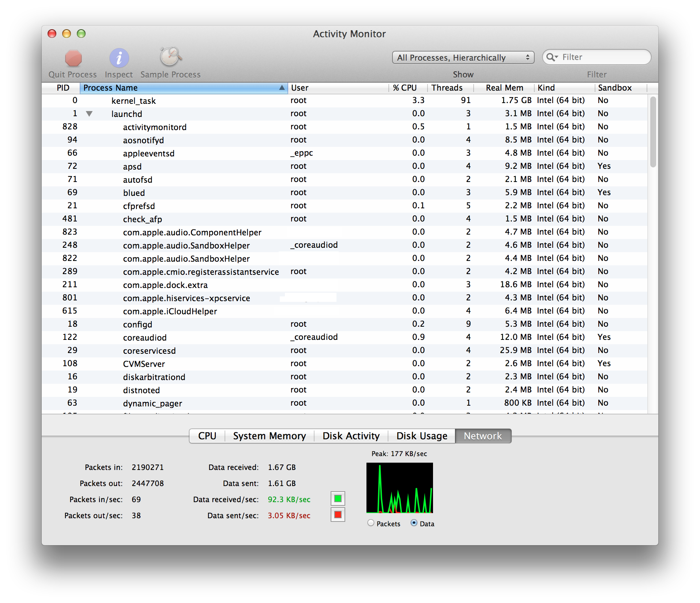Click the yellow minimize window button
Viewport: 700px width, 603px height.
point(67,34)
